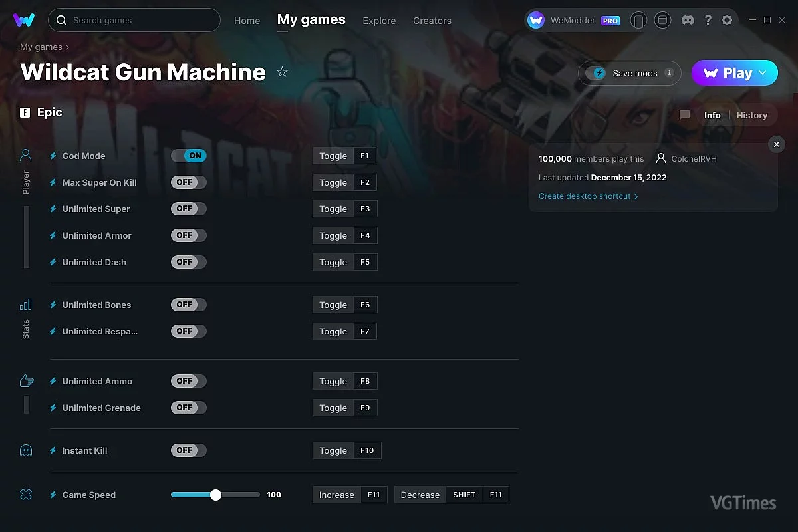Image resolution: width=798 pixels, height=532 pixels.
Task: Click the Game Speed slider handle
Action: 215,495
